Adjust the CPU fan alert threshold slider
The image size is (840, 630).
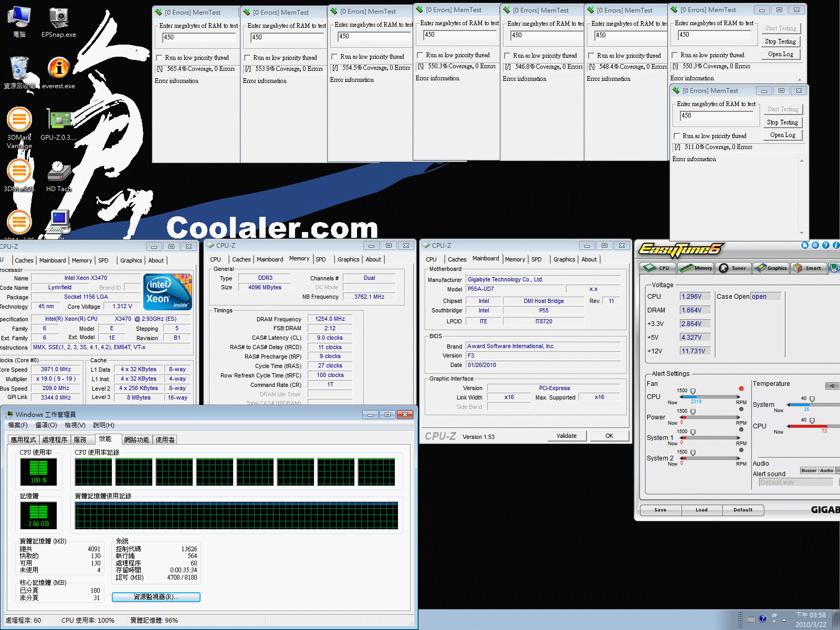(693, 392)
